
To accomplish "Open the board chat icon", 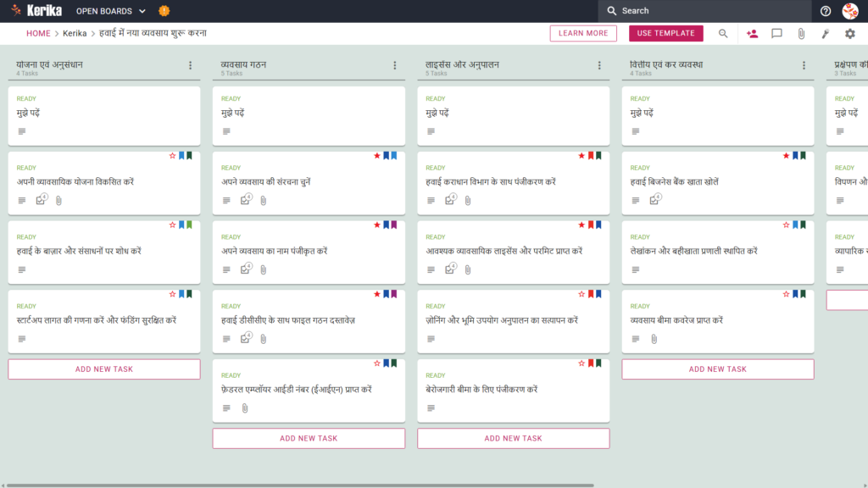I will [776, 34].
